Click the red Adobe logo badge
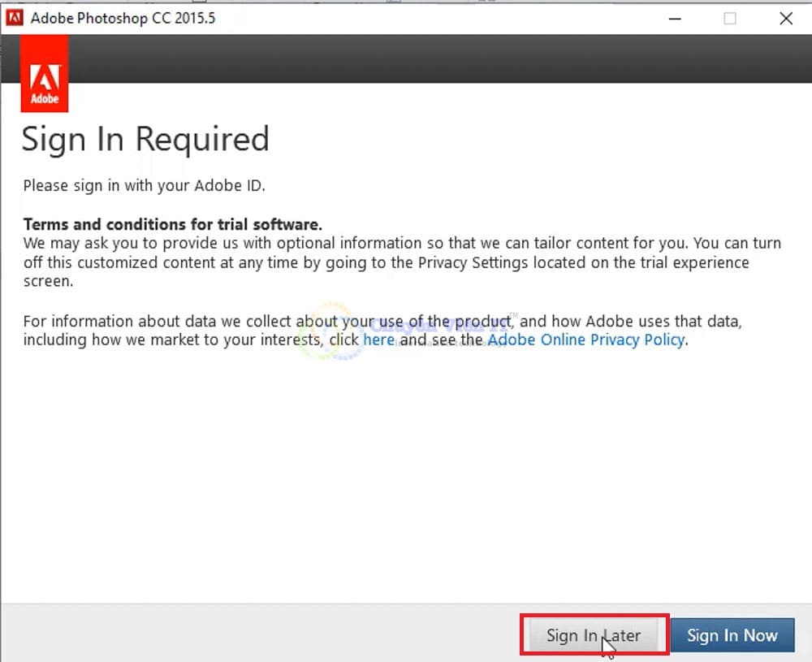The height and width of the screenshot is (662, 812). (45, 74)
